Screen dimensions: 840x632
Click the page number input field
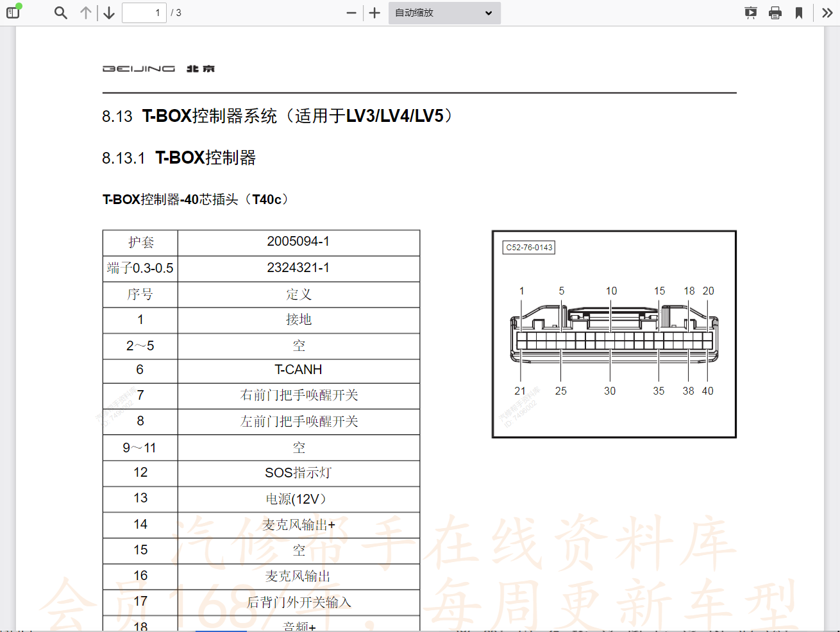pyautogui.click(x=144, y=12)
